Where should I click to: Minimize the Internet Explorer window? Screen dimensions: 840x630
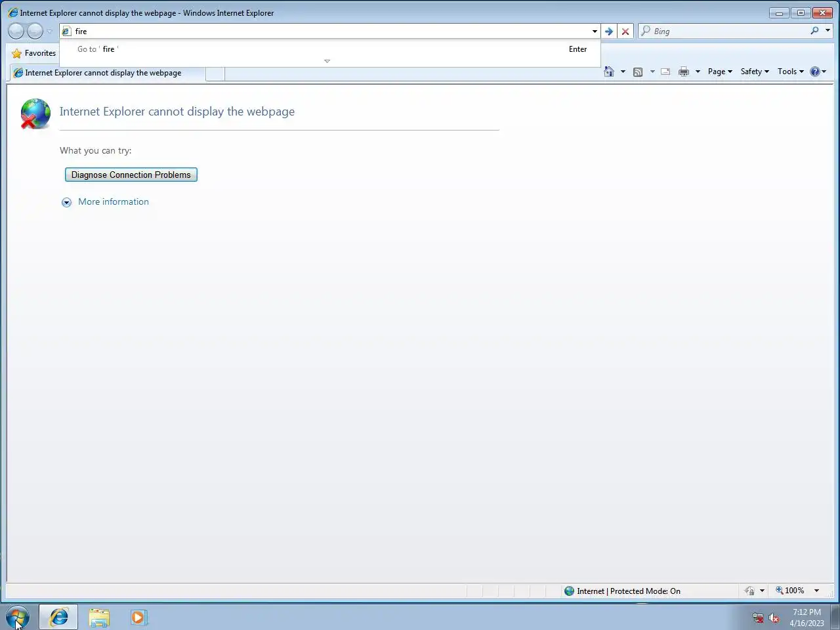pyautogui.click(x=779, y=12)
